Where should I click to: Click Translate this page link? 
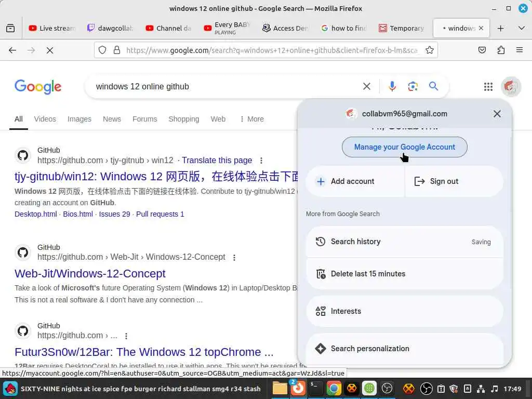click(217, 160)
